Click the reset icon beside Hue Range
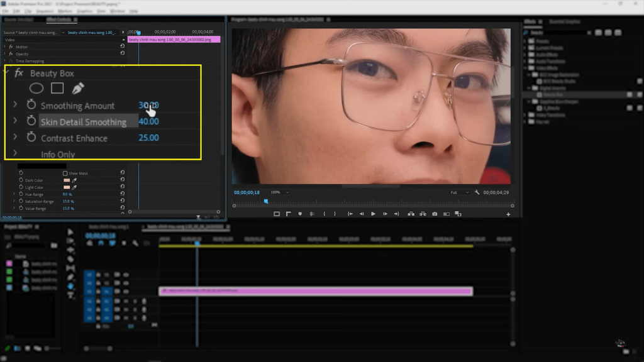 [122, 194]
